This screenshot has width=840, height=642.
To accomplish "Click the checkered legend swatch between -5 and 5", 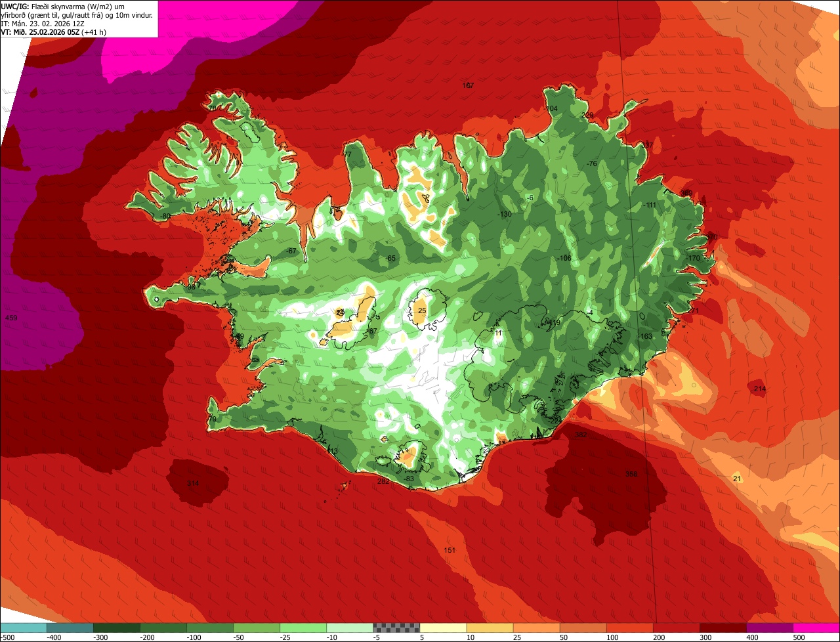I will pos(396,628).
